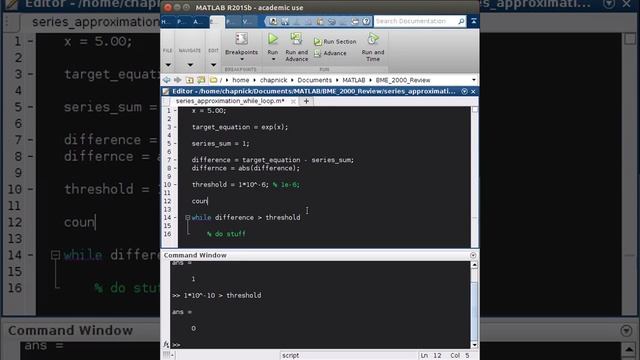The image size is (640, 360).
Task: Click the MATLAB folder in the path
Action: 353,80
